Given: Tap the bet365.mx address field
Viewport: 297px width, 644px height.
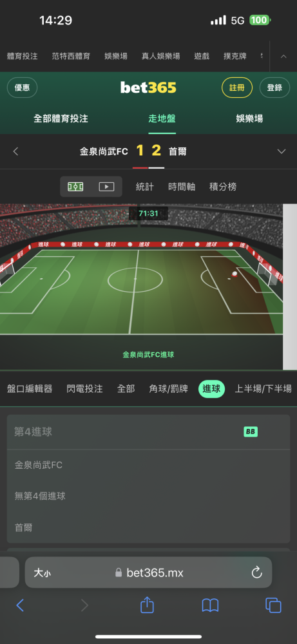Looking at the screenshot, I should (148, 573).
